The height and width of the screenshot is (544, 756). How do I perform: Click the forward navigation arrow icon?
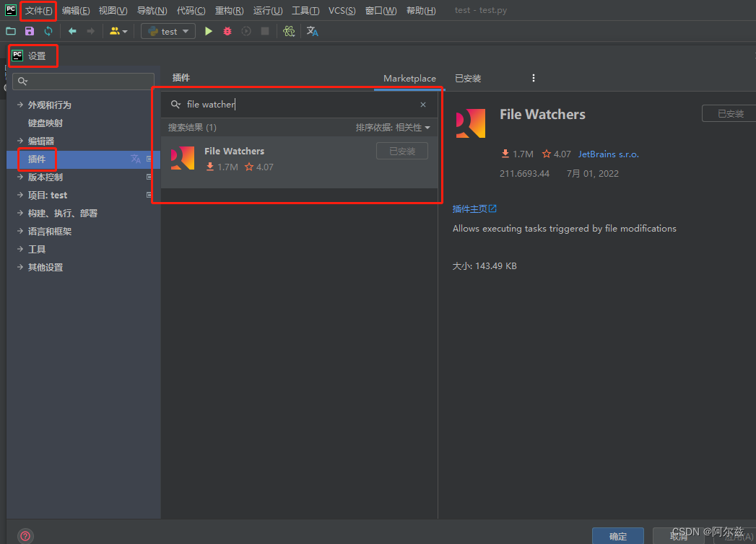click(x=91, y=31)
